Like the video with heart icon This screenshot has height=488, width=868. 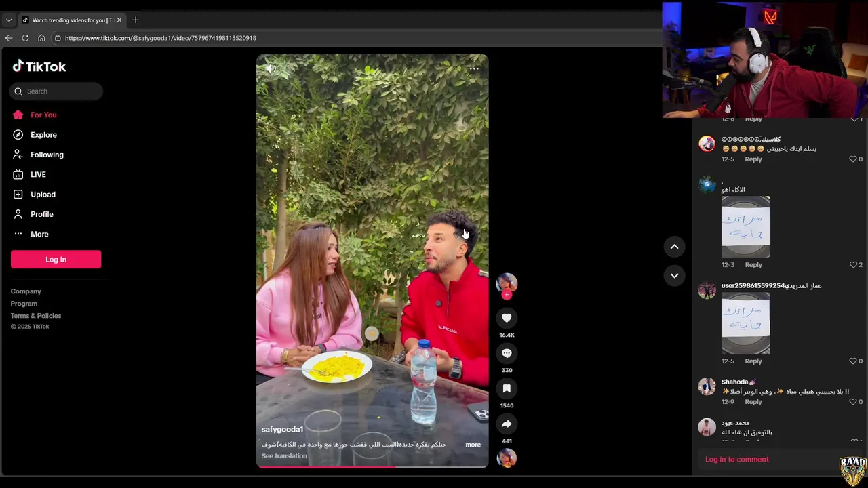507,318
